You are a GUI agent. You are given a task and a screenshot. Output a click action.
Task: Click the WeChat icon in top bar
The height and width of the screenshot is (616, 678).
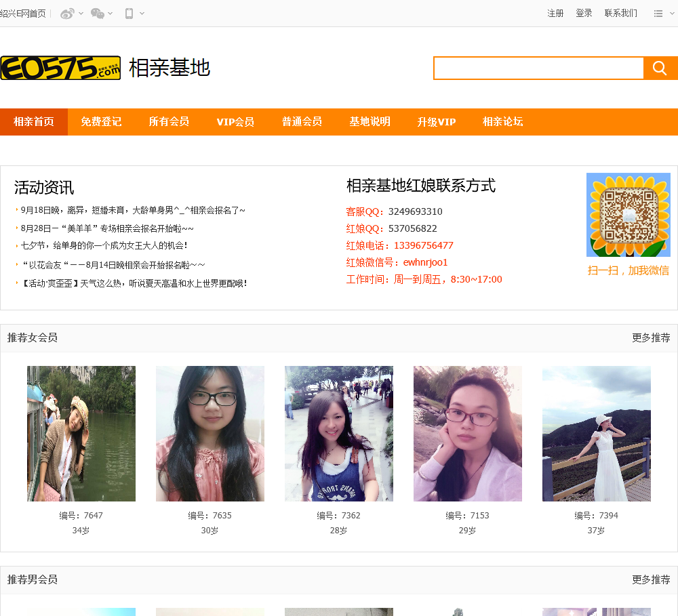click(x=97, y=14)
